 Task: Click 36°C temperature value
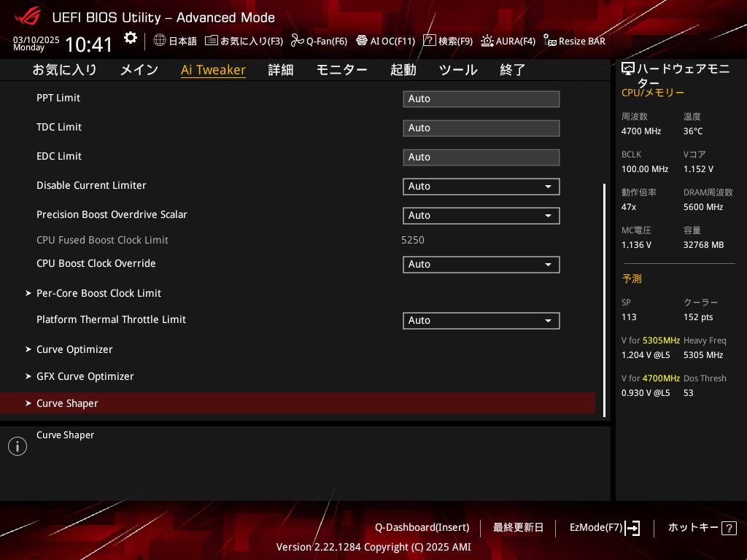click(x=693, y=131)
